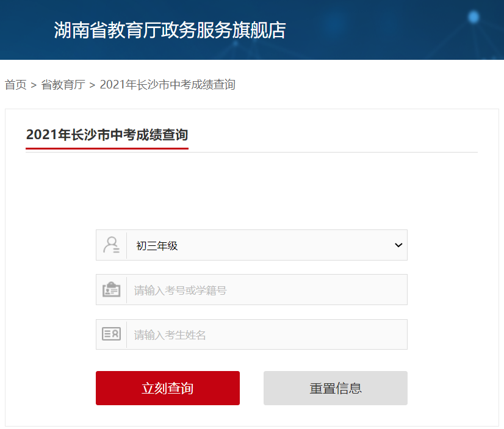This screenshot has width=504, height=429.
Task: Click the first breadcrumb arrow after 首页
Action: [34, 85]
